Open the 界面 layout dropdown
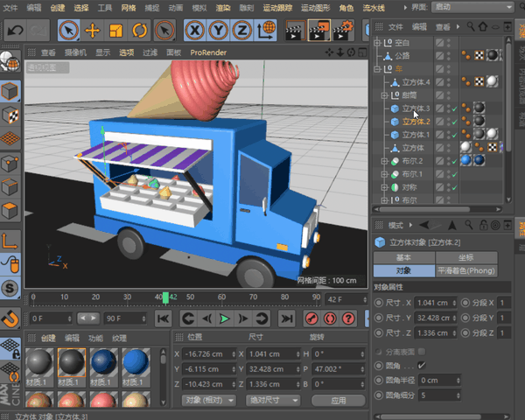The width and height of the screenshot is (525, 420). pos(471,7)
